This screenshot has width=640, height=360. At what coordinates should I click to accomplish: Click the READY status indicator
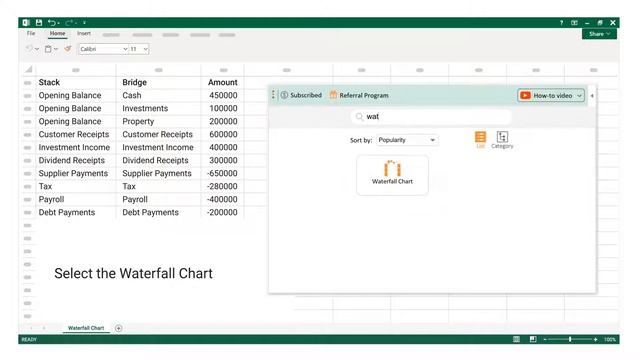click(29, 340)
